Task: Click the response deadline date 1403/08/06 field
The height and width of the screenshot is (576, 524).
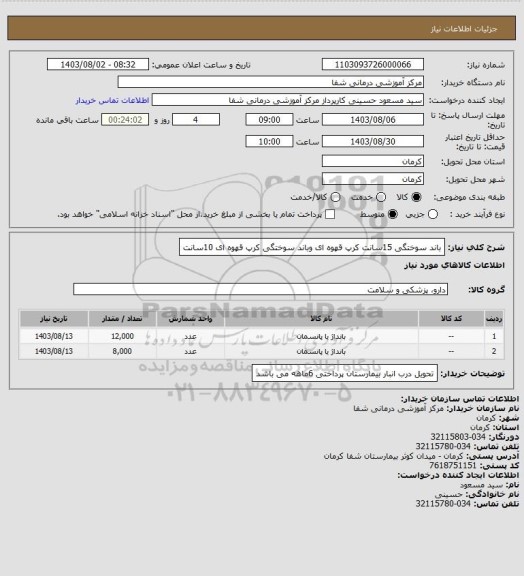Action: pos(373,120)
